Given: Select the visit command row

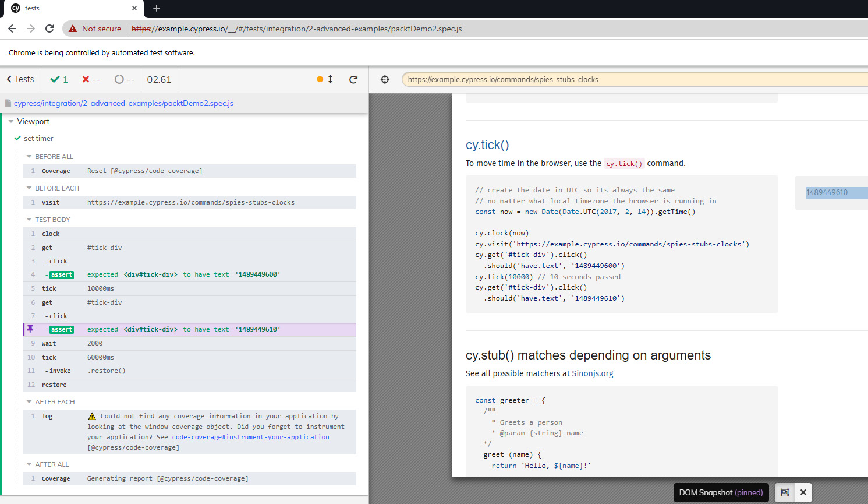Looking at the screenshot, I should click(190, 202).
